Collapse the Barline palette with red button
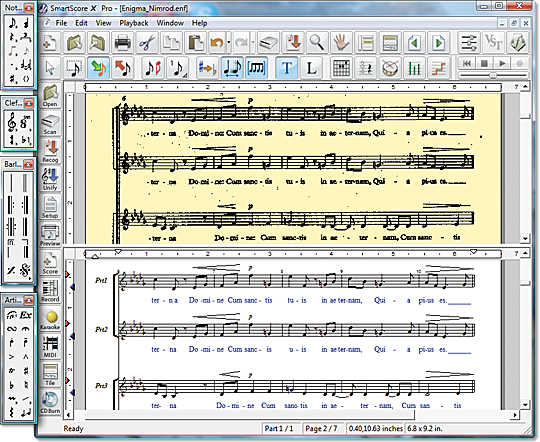540x442 pixels. click(29, 165)
